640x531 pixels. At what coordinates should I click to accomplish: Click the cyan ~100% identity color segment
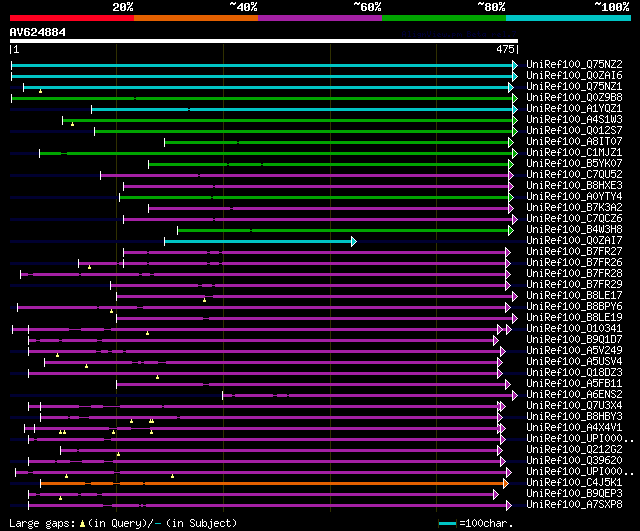(569, 18)
